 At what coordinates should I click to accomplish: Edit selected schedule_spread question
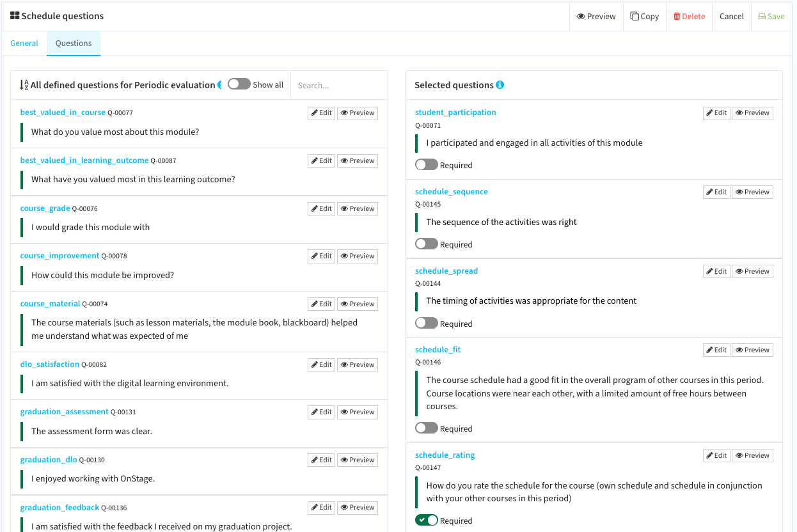[x=716, y=272]
